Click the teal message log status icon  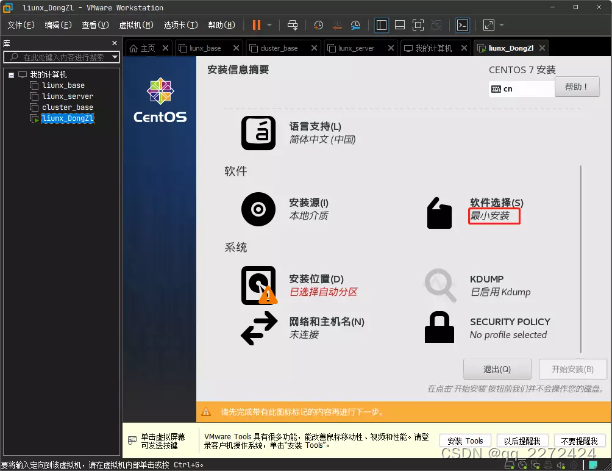(x=593, y=465)
